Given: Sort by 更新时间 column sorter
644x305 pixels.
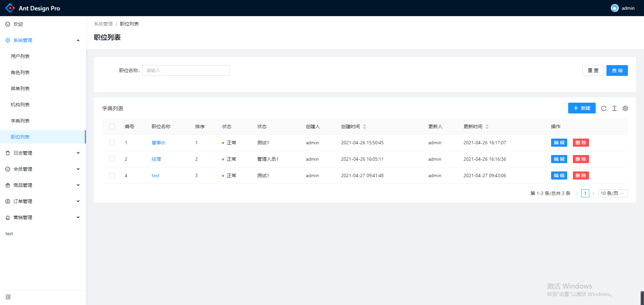Looking at the screenshot, I should (x=487, y=126).
